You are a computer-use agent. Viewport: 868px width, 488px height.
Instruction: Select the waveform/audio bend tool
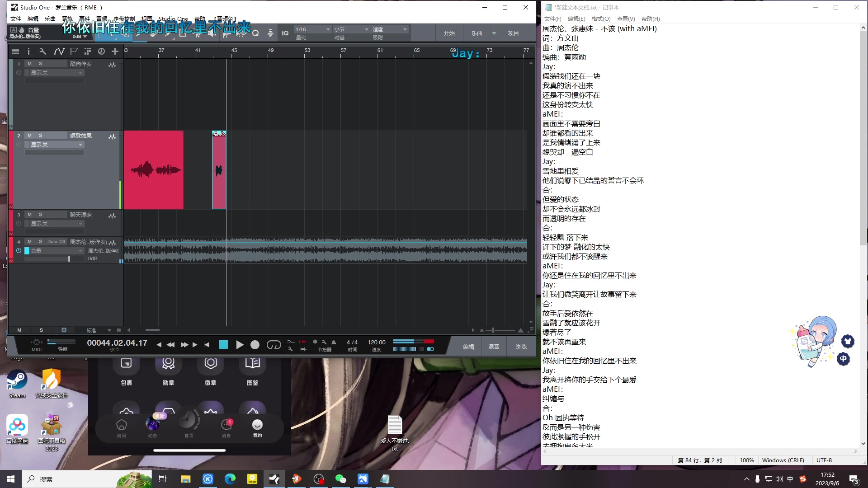[x=60, y=51]
